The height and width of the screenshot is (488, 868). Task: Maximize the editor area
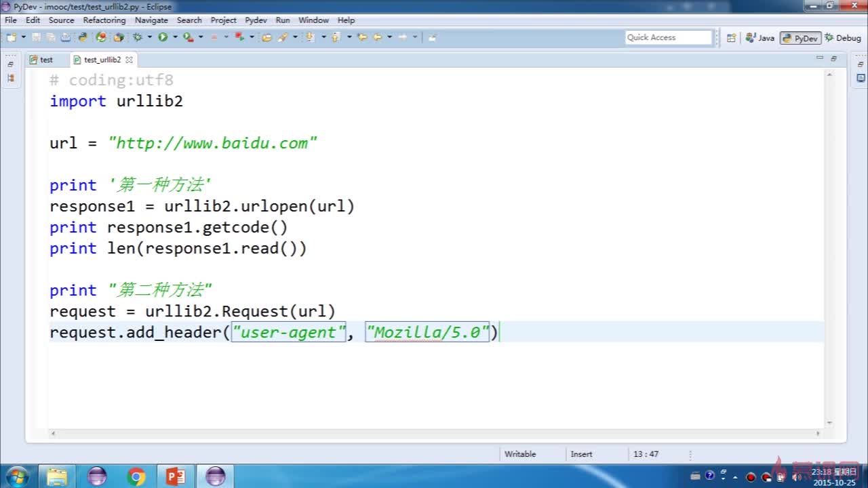tap(833, 58)
